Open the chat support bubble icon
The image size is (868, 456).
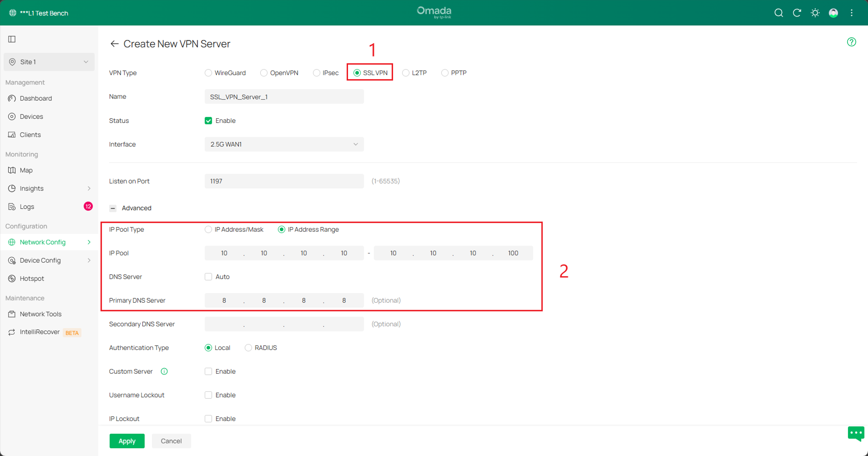point(856,434)
